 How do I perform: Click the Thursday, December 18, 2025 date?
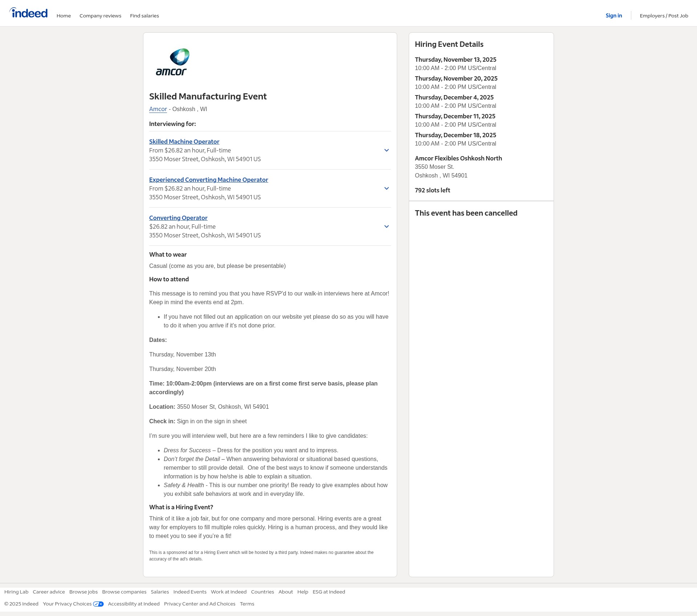coord(456,135)
